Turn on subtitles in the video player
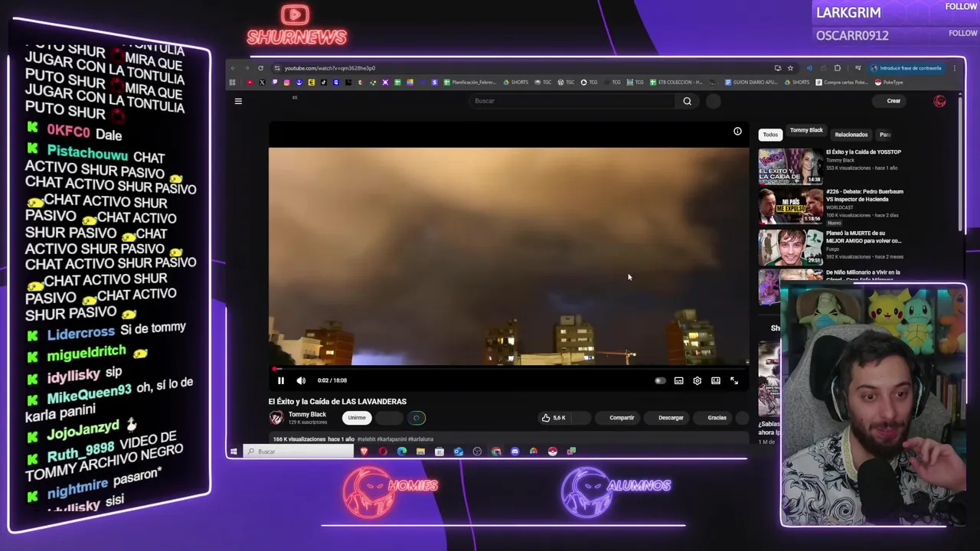Viewport: 980px width, 551px height. [x=678, y=380]
